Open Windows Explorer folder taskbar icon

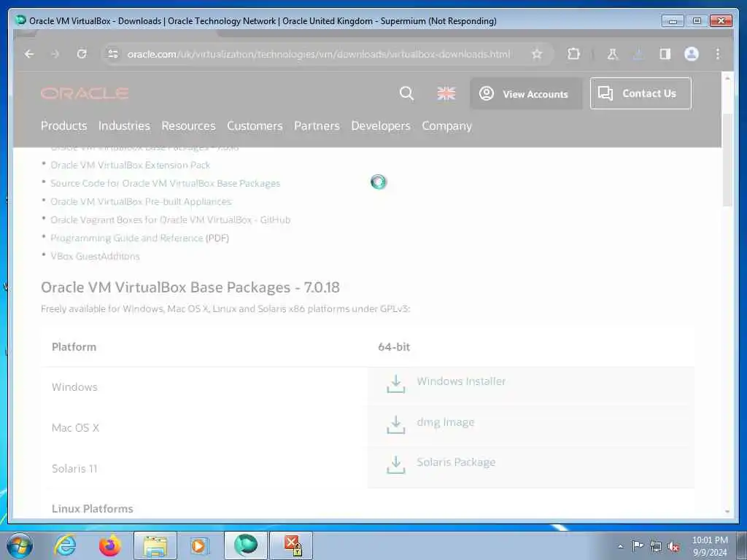[155, 545]
